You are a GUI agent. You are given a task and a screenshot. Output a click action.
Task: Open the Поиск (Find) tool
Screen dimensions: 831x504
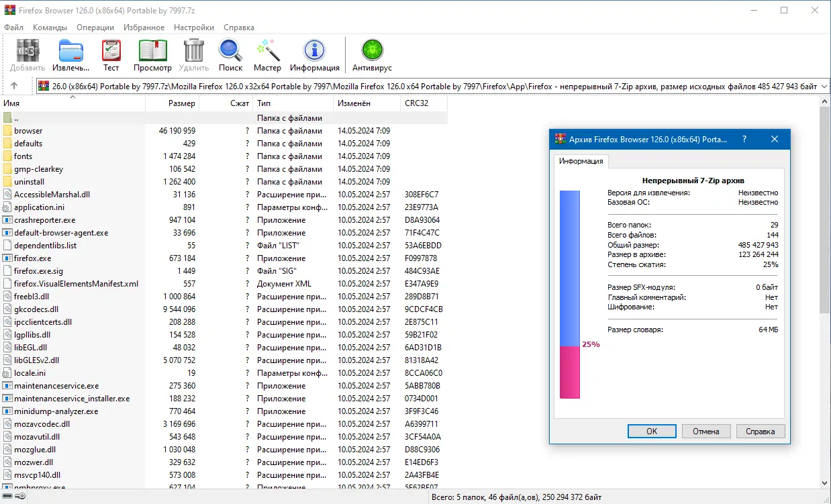pyautogui.click(x=230, y=51)
